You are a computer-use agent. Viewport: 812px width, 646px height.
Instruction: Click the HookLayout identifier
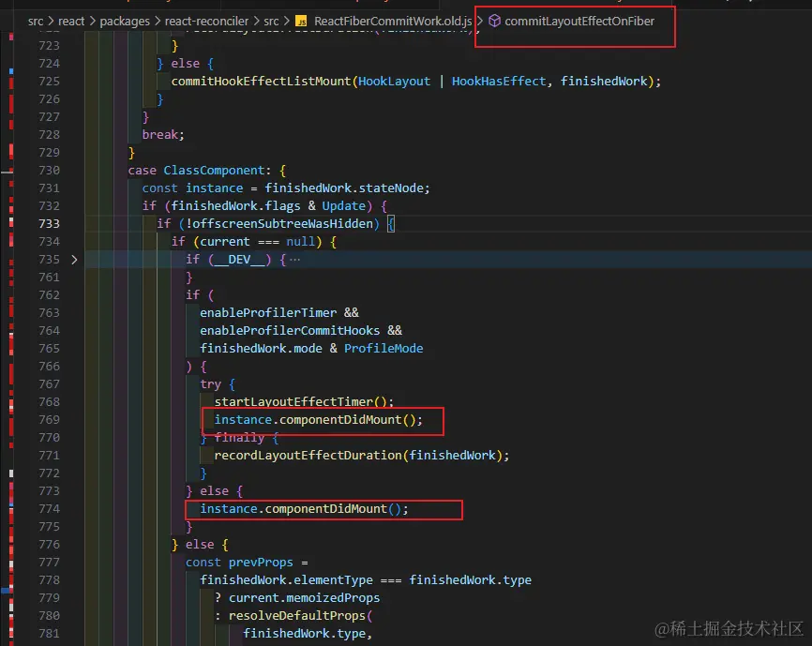tap(394, 82)
